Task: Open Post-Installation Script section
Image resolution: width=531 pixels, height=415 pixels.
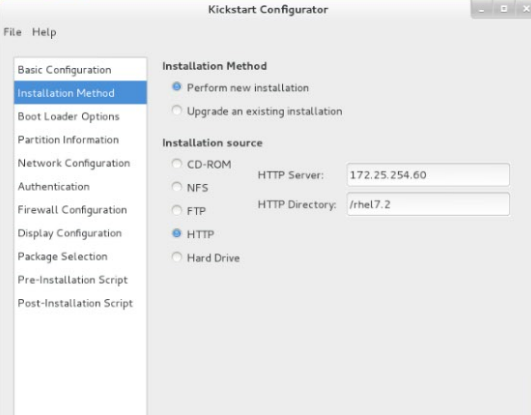Action: [x=80, y=303]
